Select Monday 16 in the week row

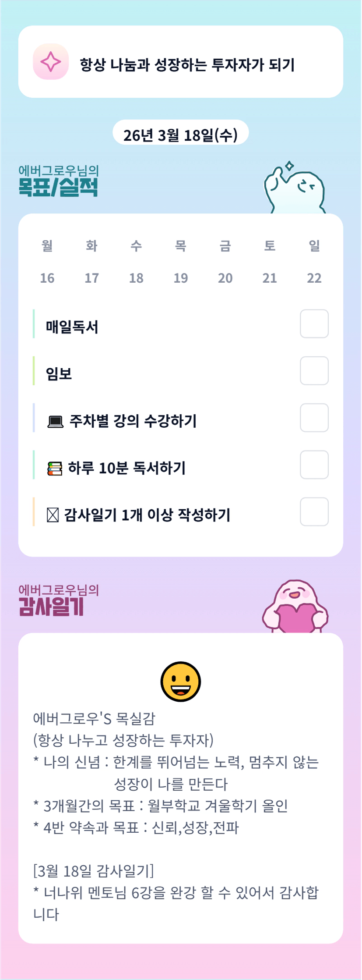tap(47, 278)
